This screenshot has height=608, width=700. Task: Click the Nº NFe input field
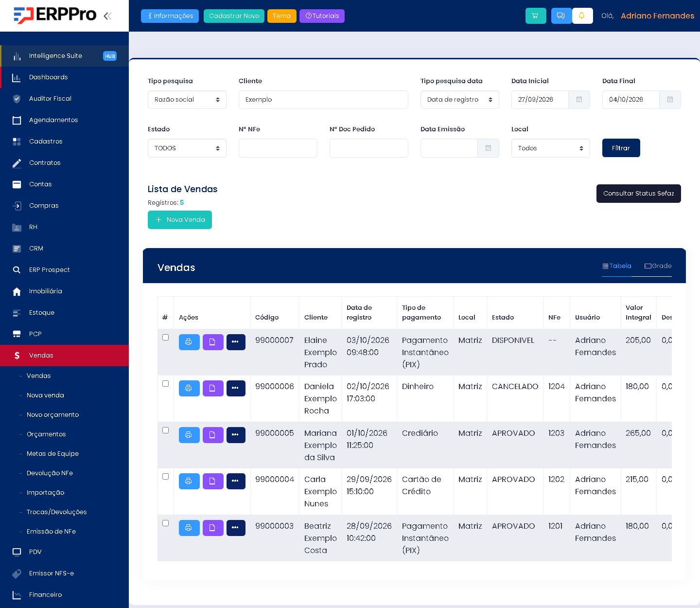point(278,148)
